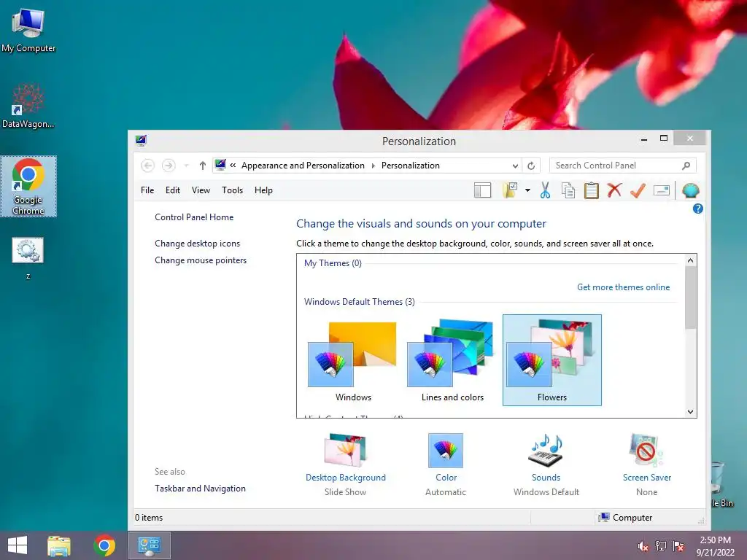Viewport: 747px width, 560px height.
Task: Open the Tools menu
Action: pyautogui.click(x=232, y=190)
